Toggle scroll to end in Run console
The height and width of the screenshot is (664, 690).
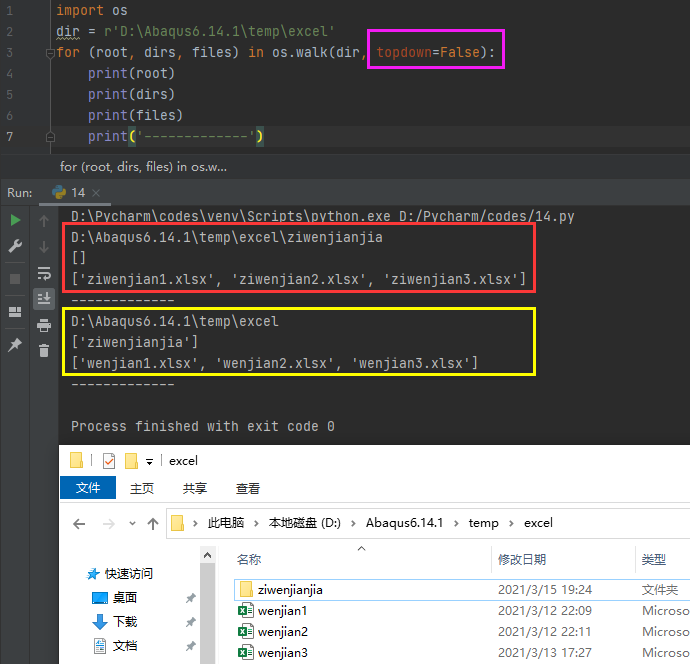click(44, 299)
